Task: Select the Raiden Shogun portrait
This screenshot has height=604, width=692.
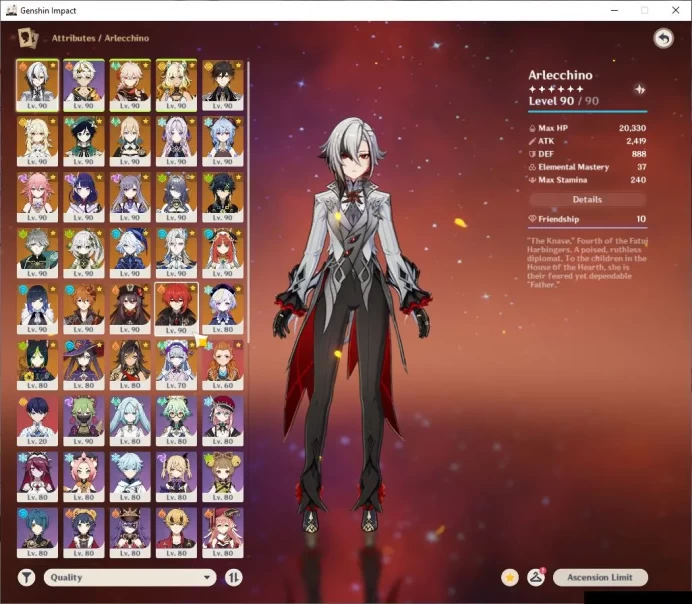Action: click(84, 197)
